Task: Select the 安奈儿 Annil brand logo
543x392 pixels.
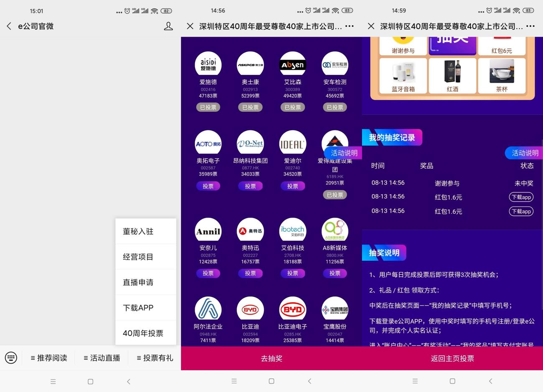Action: click(208, 230)
